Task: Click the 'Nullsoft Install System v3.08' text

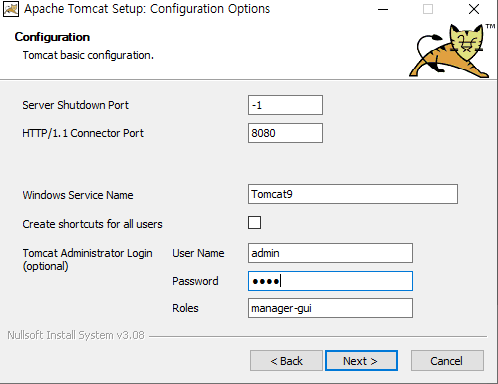Action: (76, 335)
